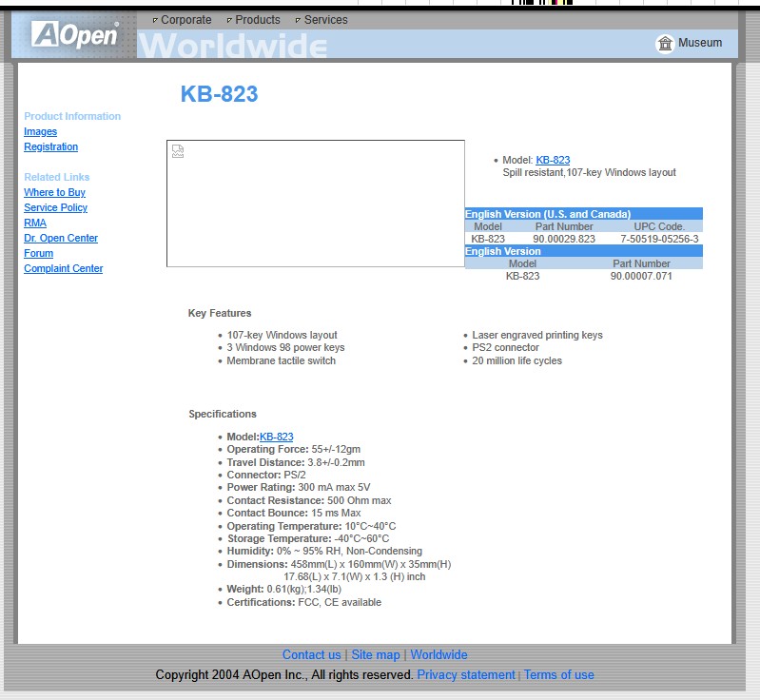Open the Corporate menu
The image size is (760, 700).
(x=185, y=19)
